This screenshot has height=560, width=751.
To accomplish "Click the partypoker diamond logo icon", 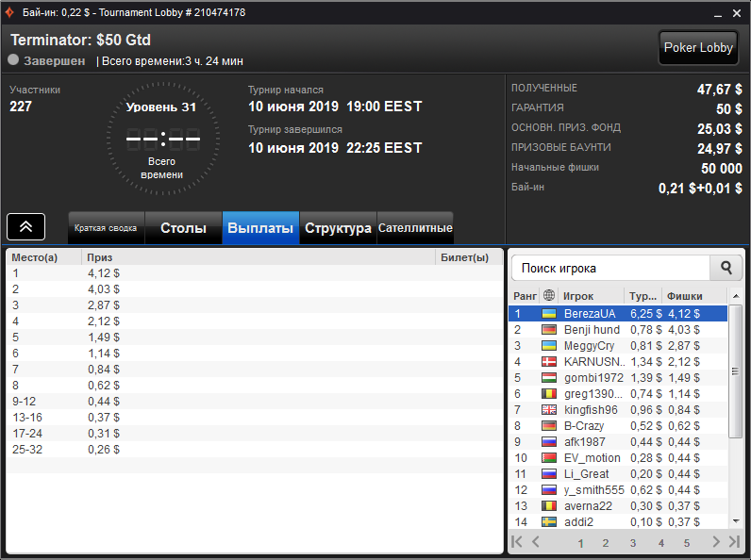I will [9, 12].
